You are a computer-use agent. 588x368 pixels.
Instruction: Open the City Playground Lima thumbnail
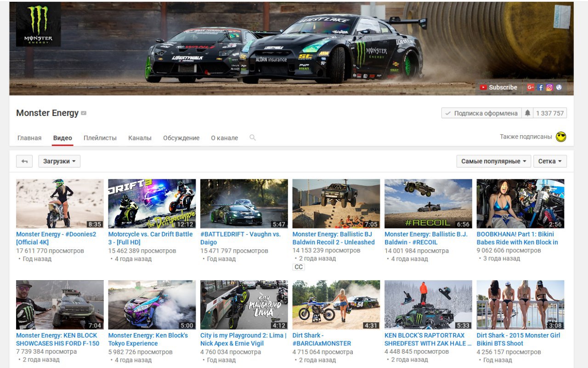click(x=244, y=305)
